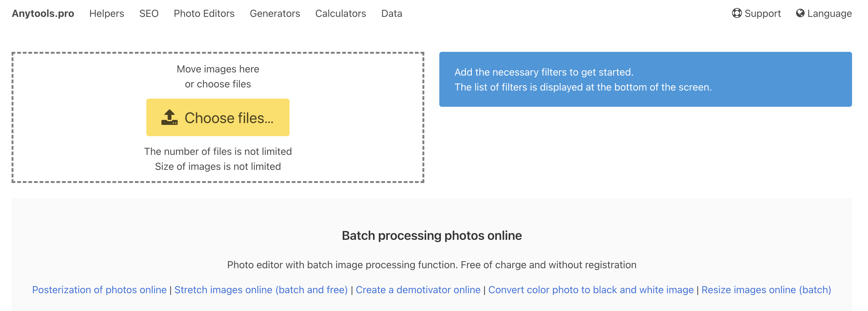Click the Language globe icon

click(x=800, y=13)
